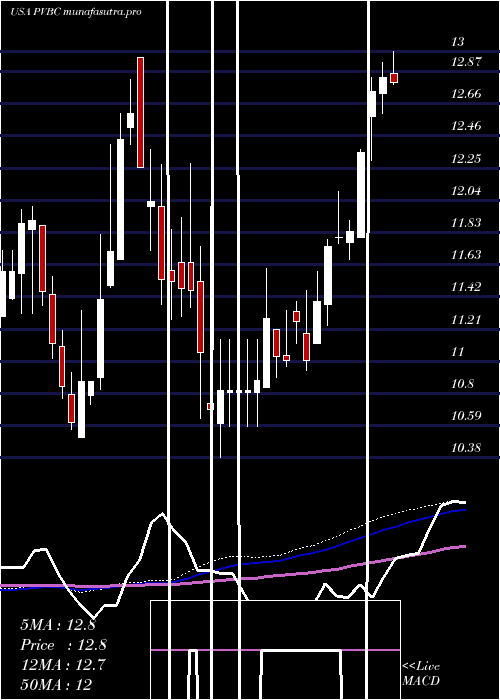Click the 10.8 price axis label
Image resolution: width=500 pixels, height=700 pixels.
coord(462,384)
